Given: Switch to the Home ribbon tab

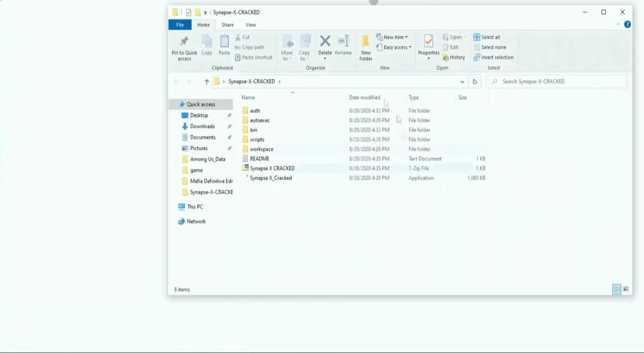Looking at the screenshot, I should pos(203,25).
